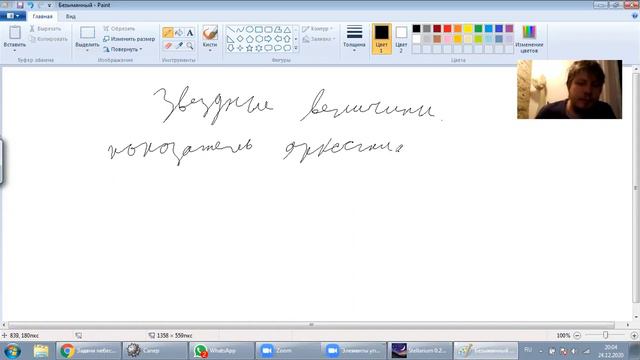
Task: Pick the yellow color swatch in palette
Action: click(x=468, y=28)
